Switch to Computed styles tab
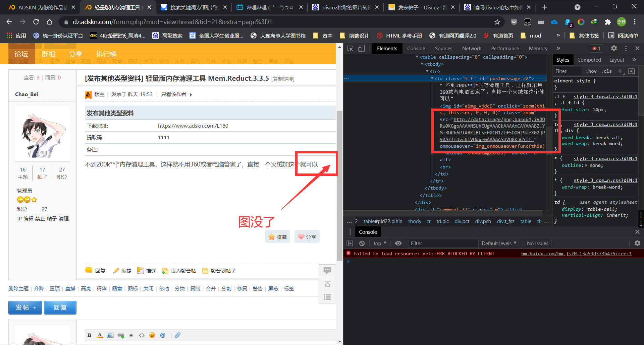The image size is (644, 345). click(589, 60)
